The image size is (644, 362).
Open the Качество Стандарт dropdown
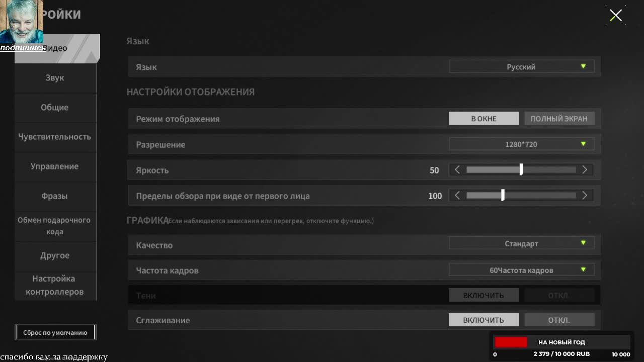tap(521, 243)
